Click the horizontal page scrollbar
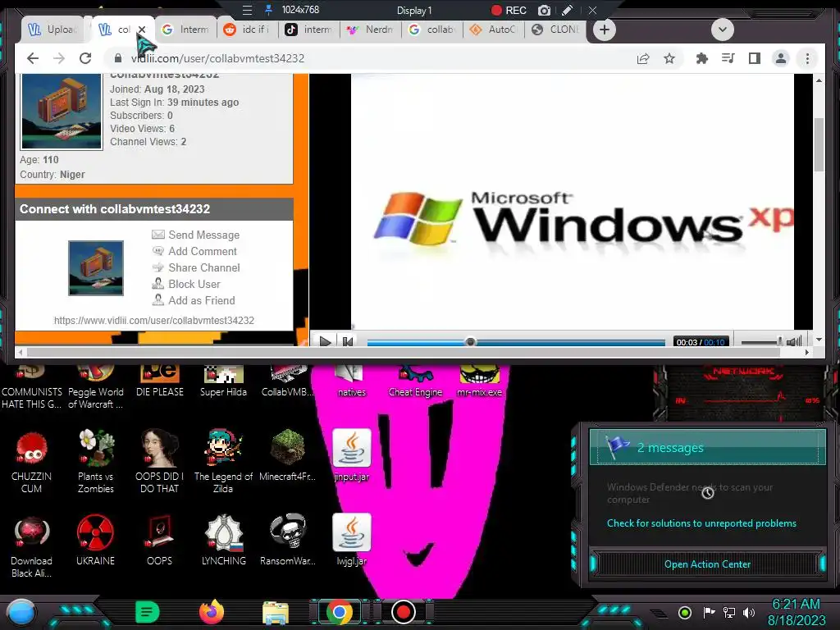The image size is (840, 630). click(404, 352)
